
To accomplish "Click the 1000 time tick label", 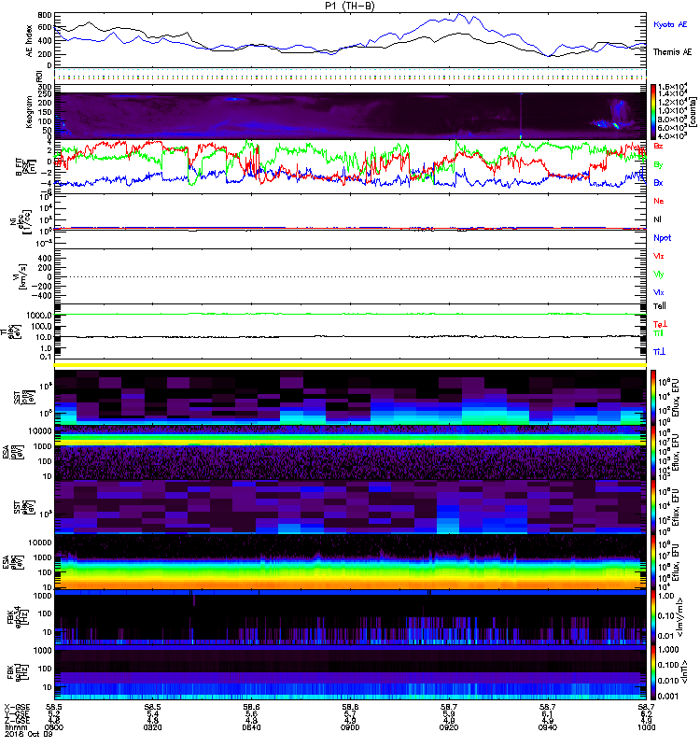I will pyautogui.click(x=646, y=727).
